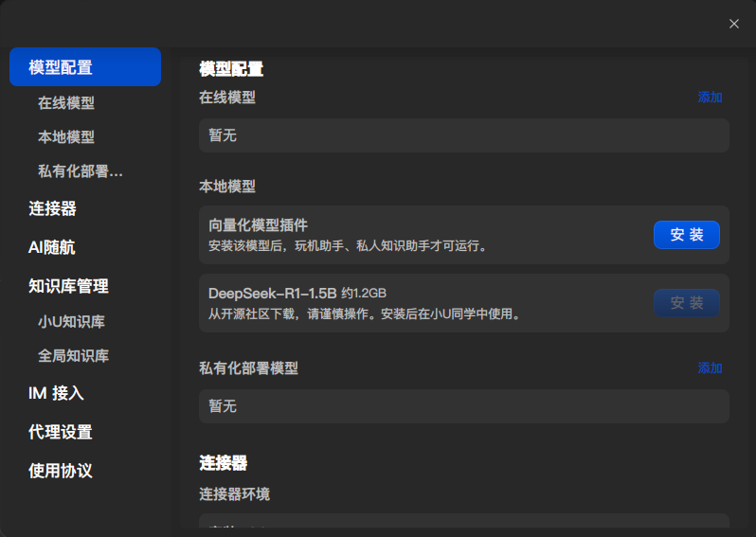Go to 本地模型 sidebar sub-item
Screen dimensions: 756x537
click(x=66, y=137)
